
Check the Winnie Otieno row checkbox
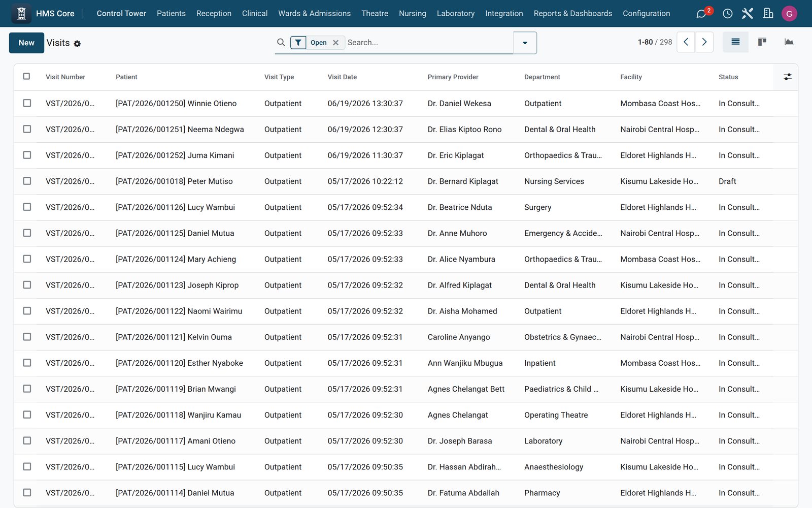27,103
